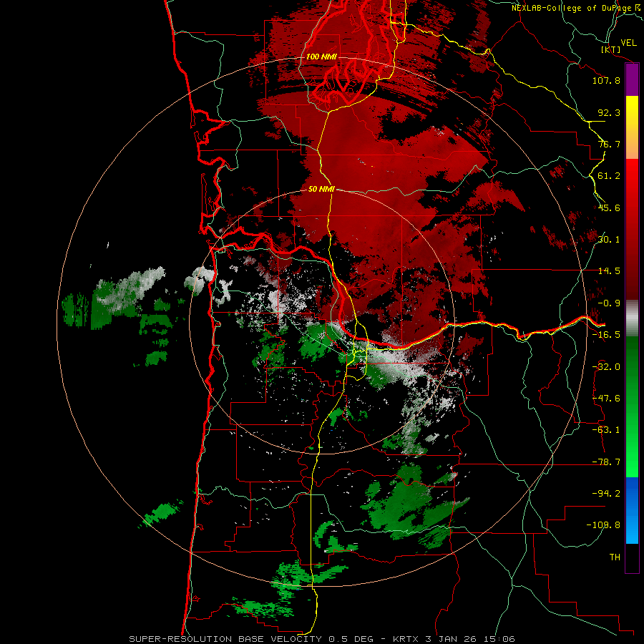
Task: Click the -32.0 scale value
Action: pos(606,367)
